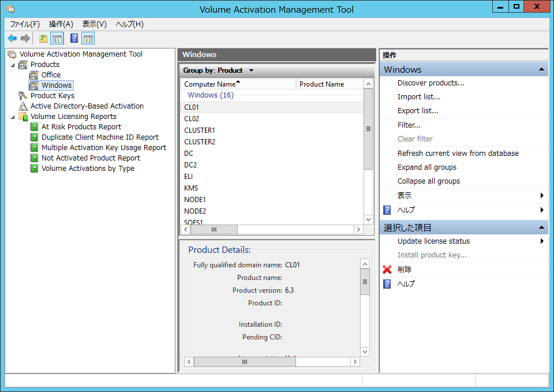Click the At Risk Products Report icon
554x392 pixels.
click(34, 127)
